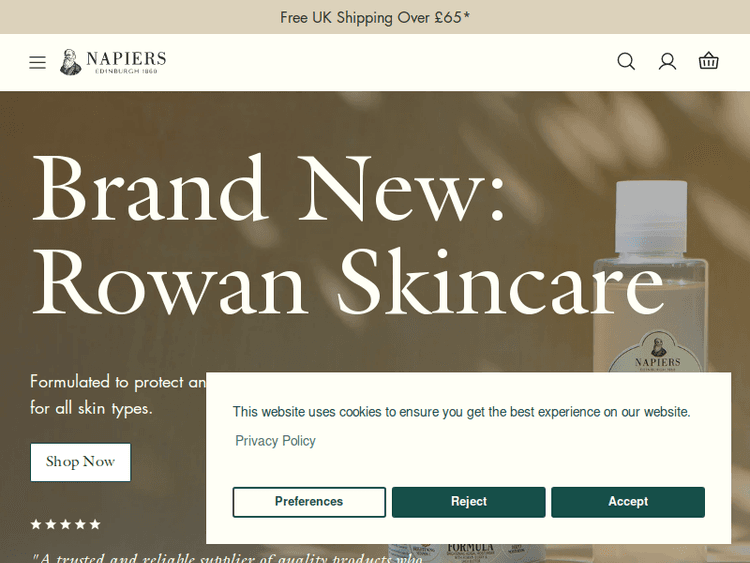
Task: Accept cookies
Action: (x=628, y=502)
